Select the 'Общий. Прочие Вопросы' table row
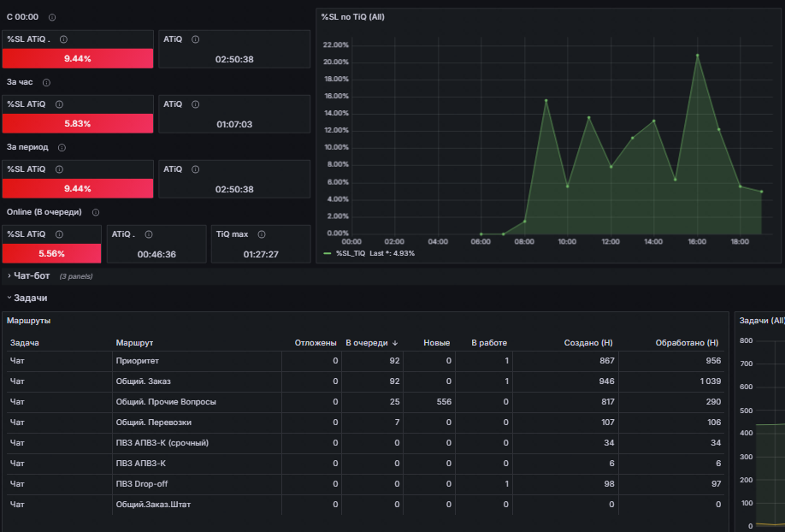The width and height of the screenshot is (785, 532). click(x=365, y=402)
